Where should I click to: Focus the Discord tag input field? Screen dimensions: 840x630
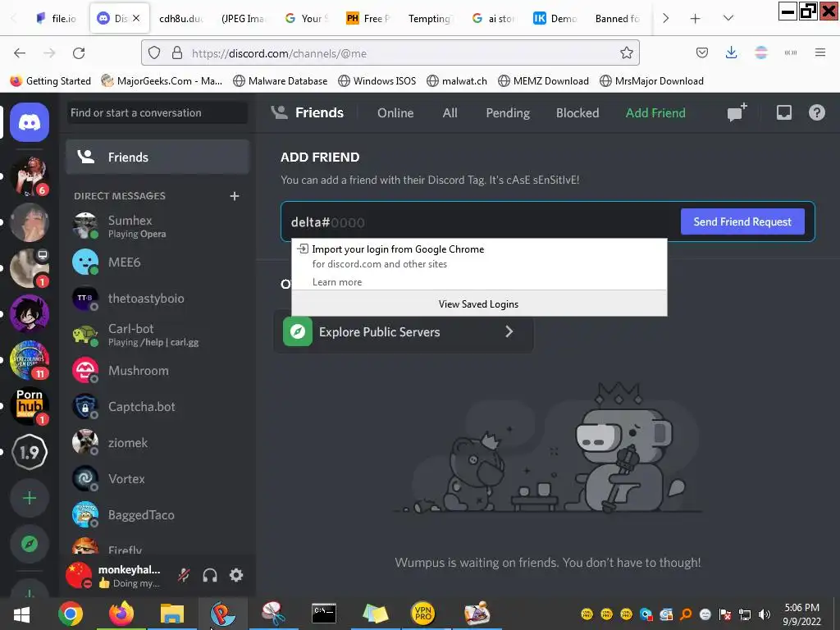482,221
